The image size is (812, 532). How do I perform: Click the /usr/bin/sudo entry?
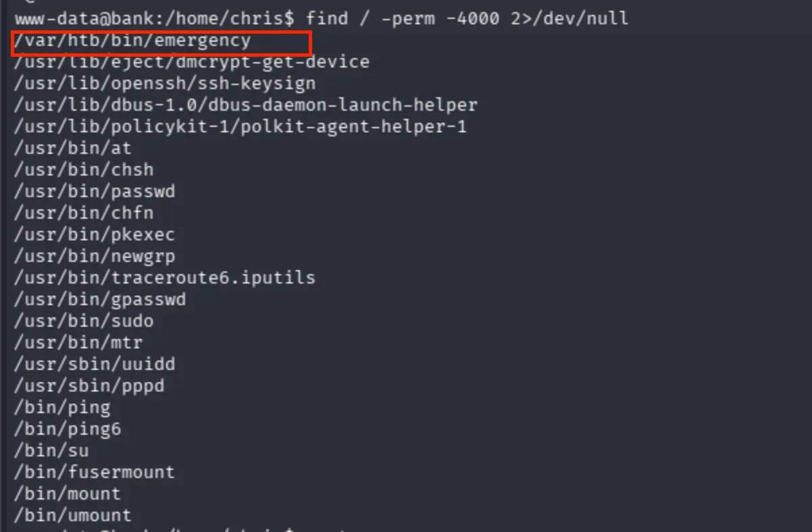(x=84, y=321)
